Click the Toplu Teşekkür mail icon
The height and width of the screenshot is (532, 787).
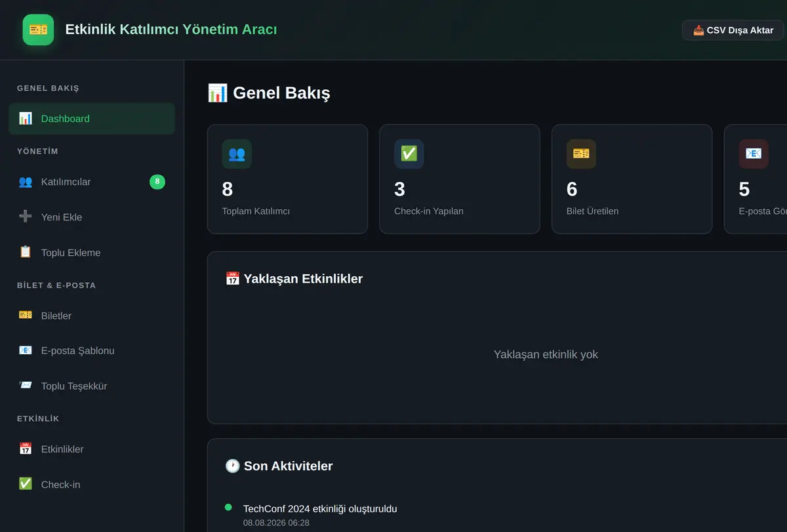(26, 386)
